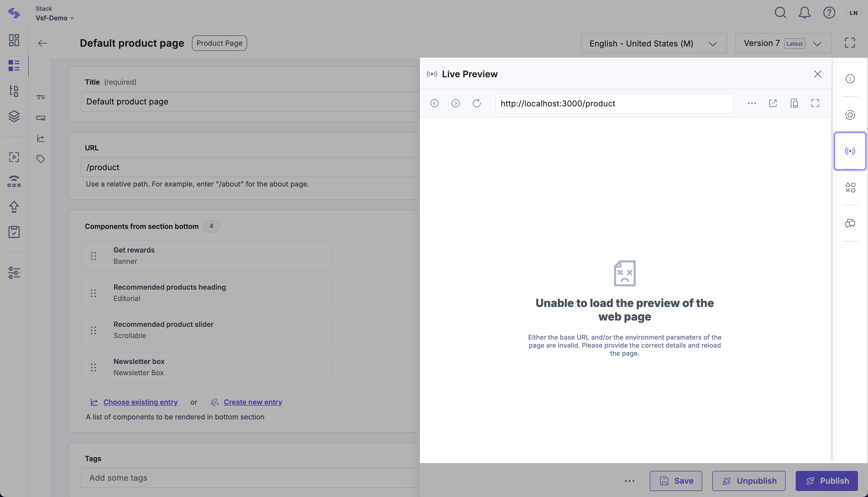868x497 pixels.
Task: Click Add some tags field
Action: point(249,478)
